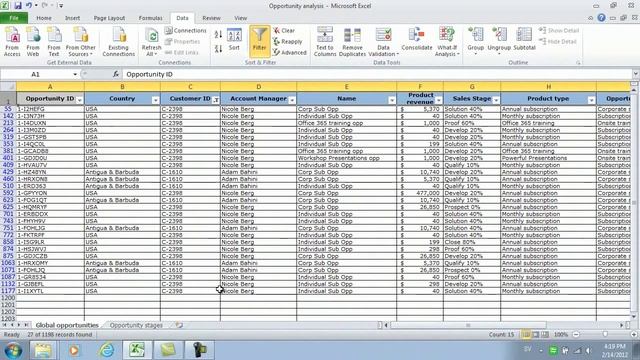Open Sales Stage filter dropdown
The image size is (640, 360).
496,100
